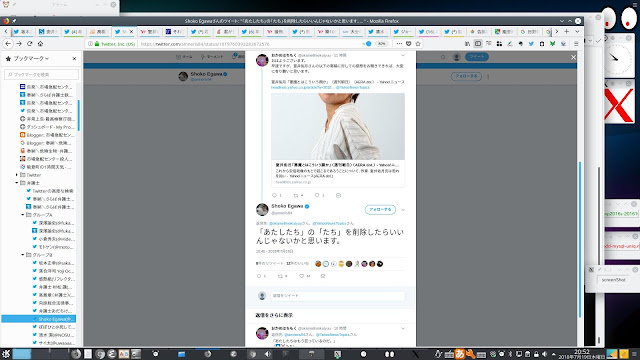
Task: Close the tweet overlay with the white X
Action: 573,58
